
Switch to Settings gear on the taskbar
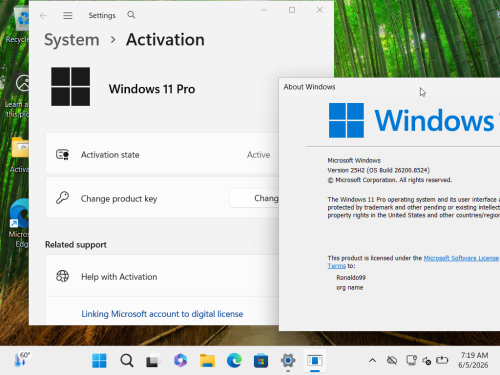click(288, 360)
